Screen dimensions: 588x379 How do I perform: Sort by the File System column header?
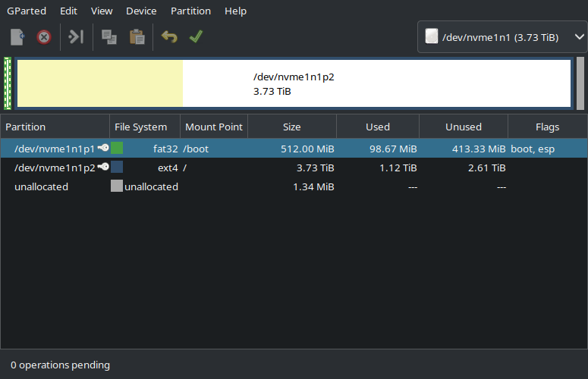click(140, 127)
